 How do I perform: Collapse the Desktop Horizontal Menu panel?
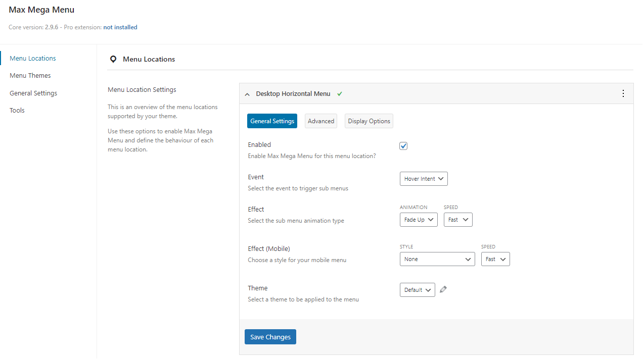pyautogui.click(x=247, y=94)
